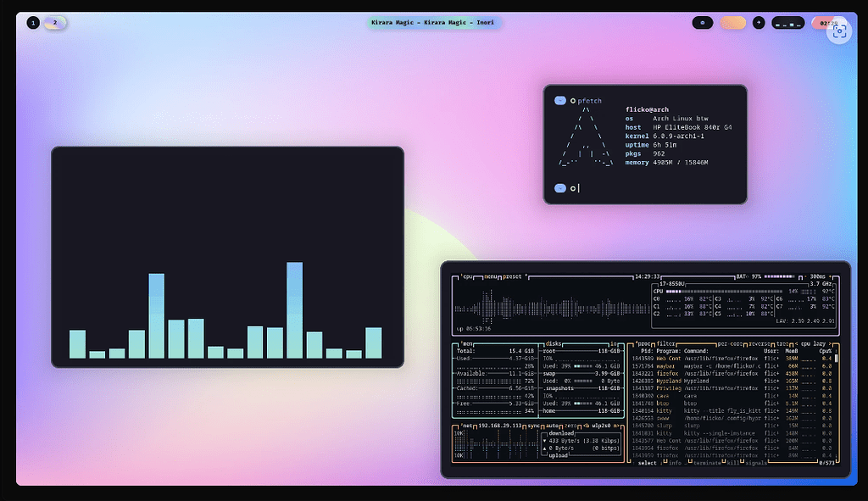The height and width of the screenshot is (501, 868).
Task: Switch btop process list to 'tree' view
Action: pos(782,344)
